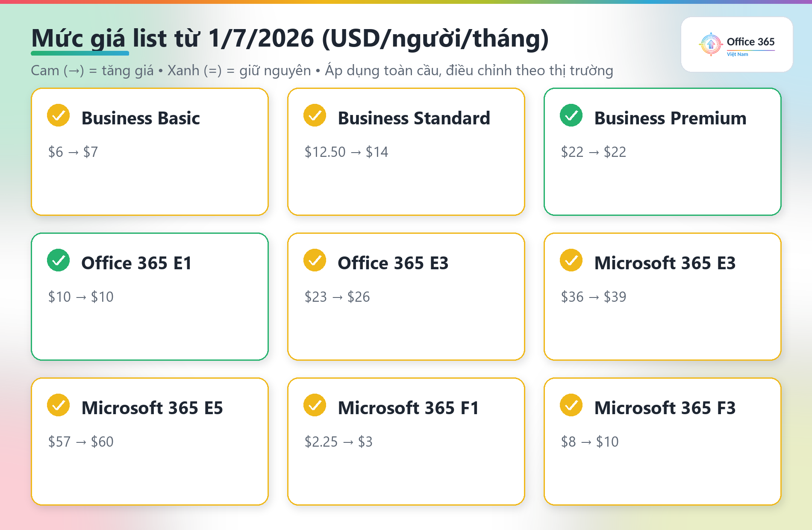Click the price text "$2.25 → $3"

(x=338, y=442)
